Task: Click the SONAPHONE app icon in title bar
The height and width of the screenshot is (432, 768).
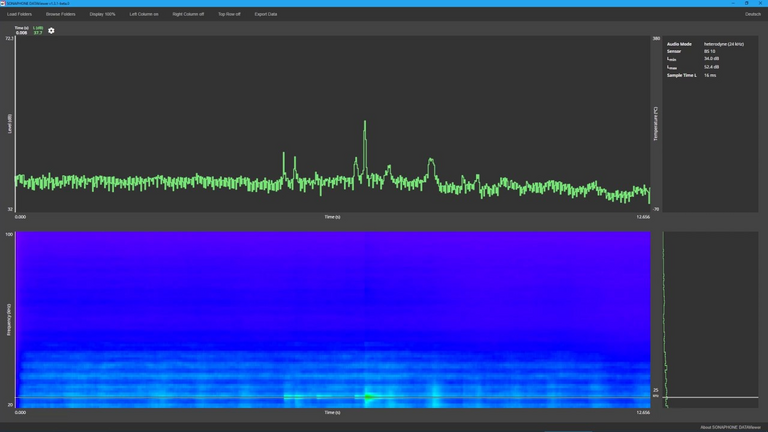Action: (3, 3)
